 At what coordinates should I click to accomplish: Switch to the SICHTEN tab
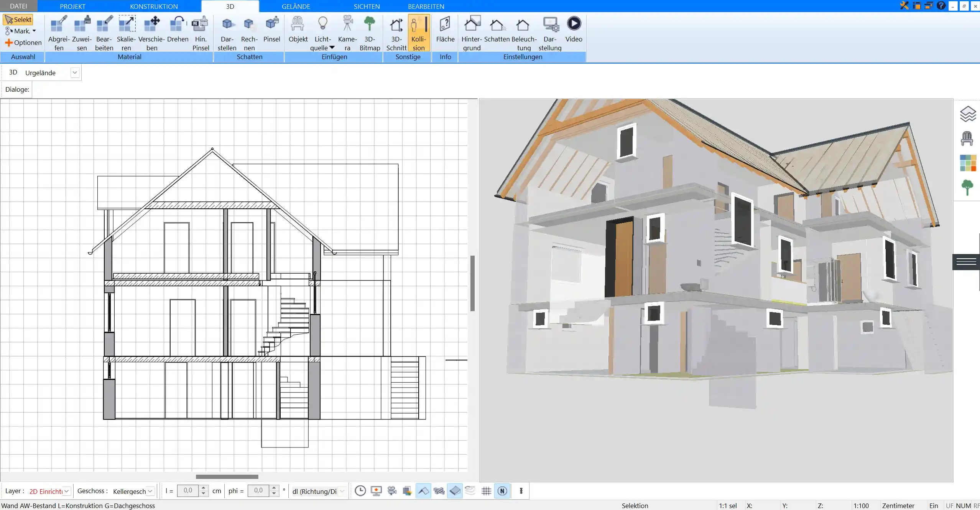point(367,6)
